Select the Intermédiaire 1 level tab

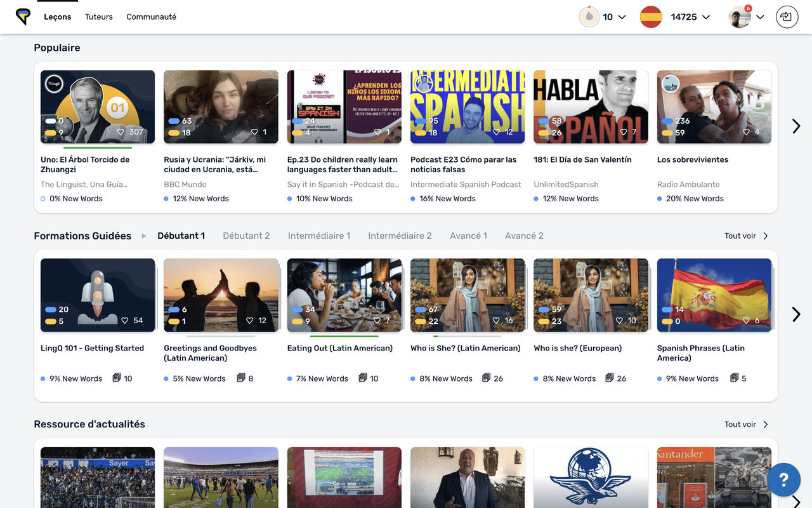(319, 236)
